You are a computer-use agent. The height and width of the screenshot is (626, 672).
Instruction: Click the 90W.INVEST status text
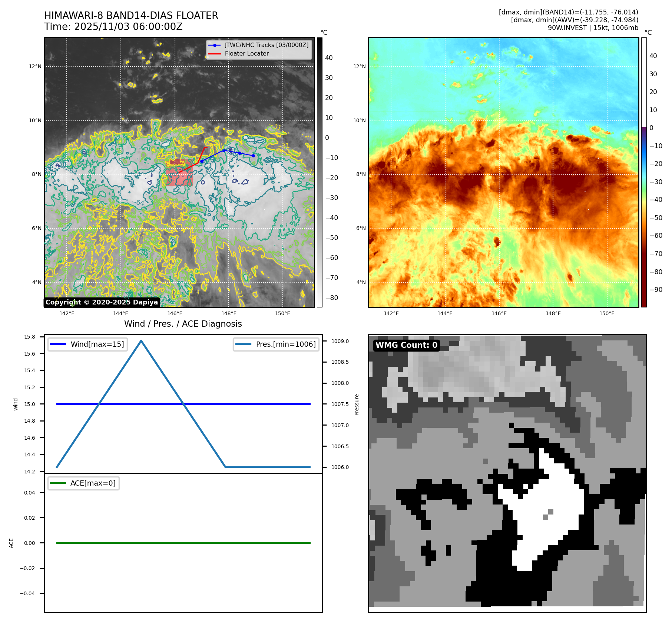[593, 28]
